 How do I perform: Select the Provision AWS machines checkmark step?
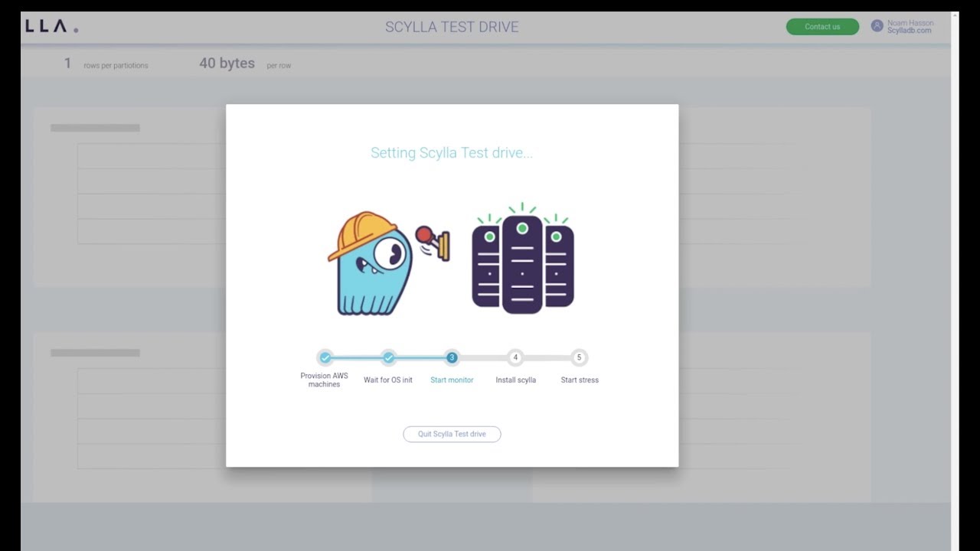tap(325, 357)
